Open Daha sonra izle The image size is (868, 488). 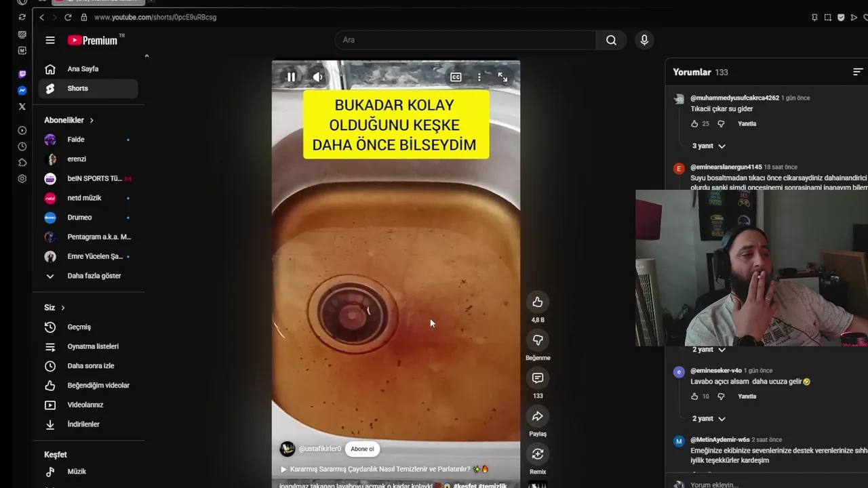88,366
